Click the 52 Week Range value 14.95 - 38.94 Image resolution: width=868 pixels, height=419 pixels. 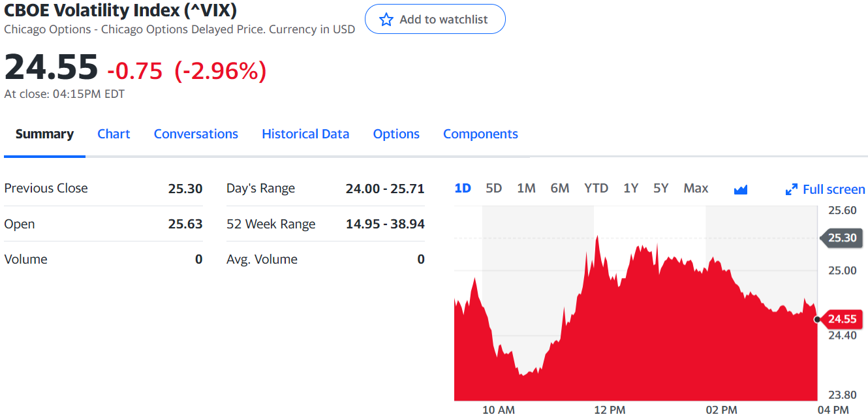[385, 224]
